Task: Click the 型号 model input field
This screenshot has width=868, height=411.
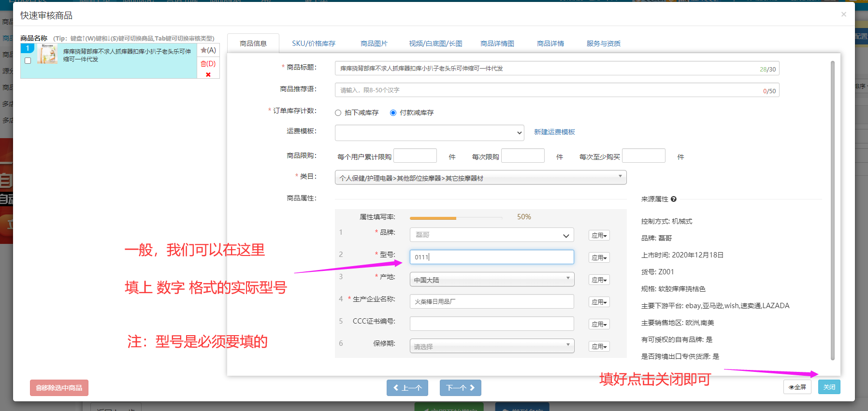Action: point(492,257)
